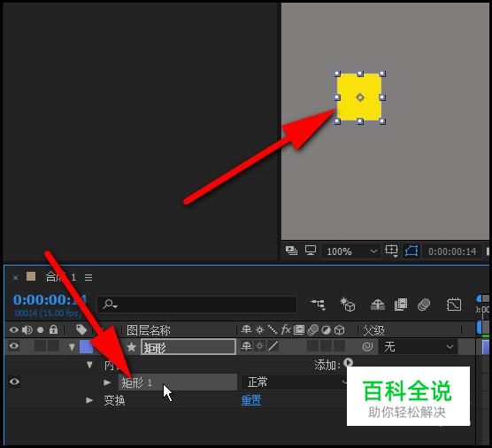The height and width of the screenshot is (448, 492).
Task: Open composition mini-flowchart icon
Action: pyautogui.click(x=319, y=305)
